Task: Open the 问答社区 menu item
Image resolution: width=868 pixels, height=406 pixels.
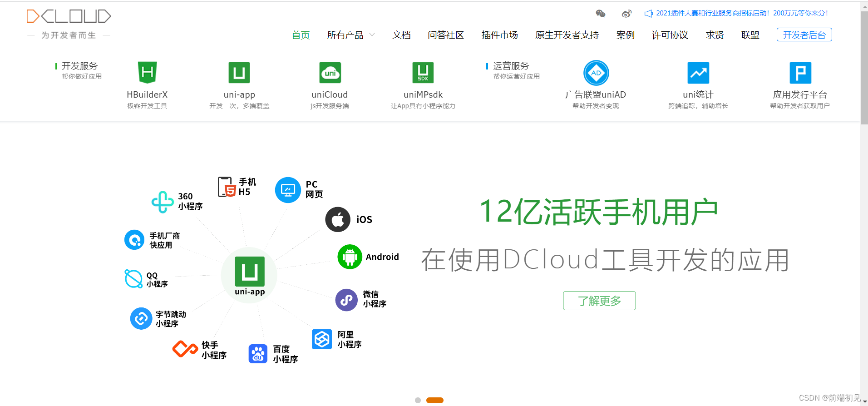Action: coord(446,35)
